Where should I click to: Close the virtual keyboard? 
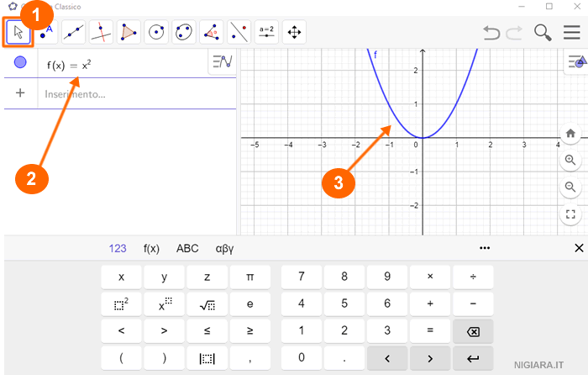[x=579, y=248]
